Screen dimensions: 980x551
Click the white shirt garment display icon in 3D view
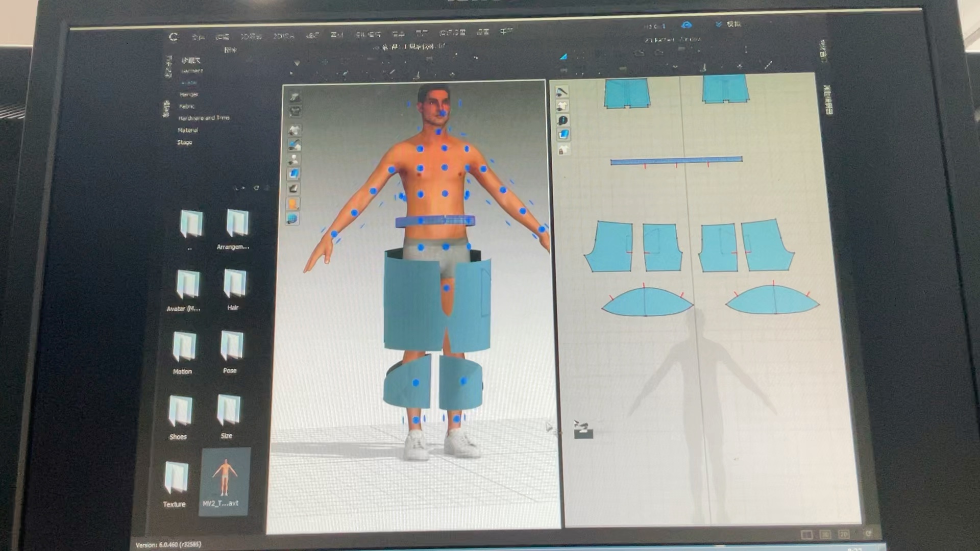295,130
